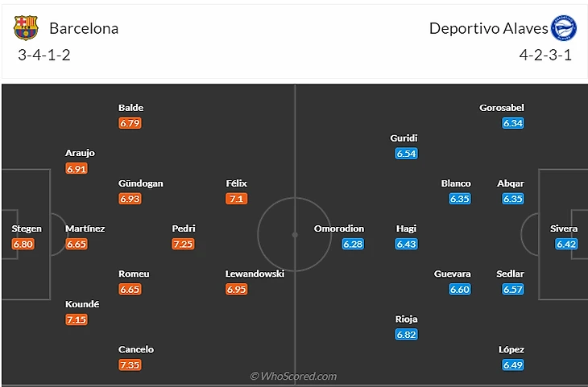Click Félix's 7.1 rating badge
Screen dimensions: 588x387
237,199
